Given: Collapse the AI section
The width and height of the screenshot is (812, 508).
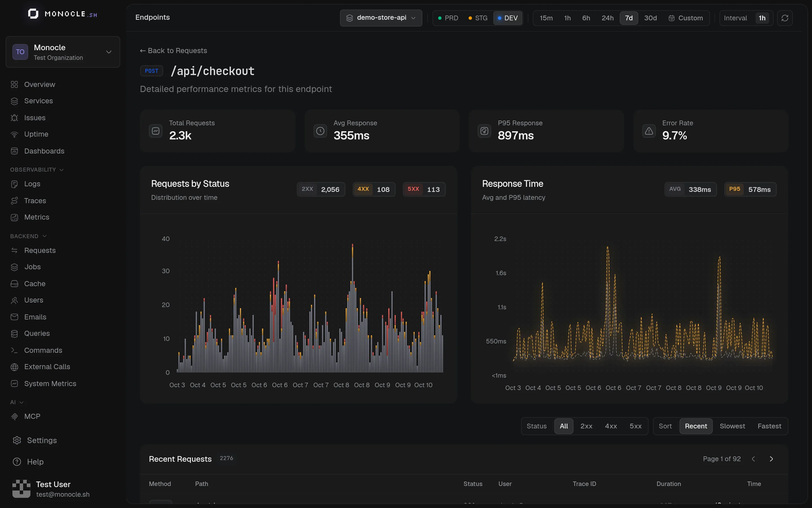Looking at the screenshot, I should point(16,402).
